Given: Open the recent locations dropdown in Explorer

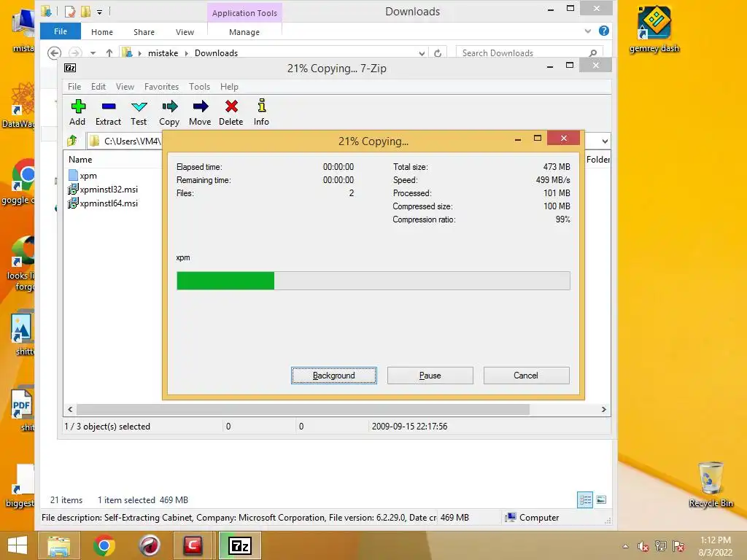Looking at the screenshot, I should (93, 52).
